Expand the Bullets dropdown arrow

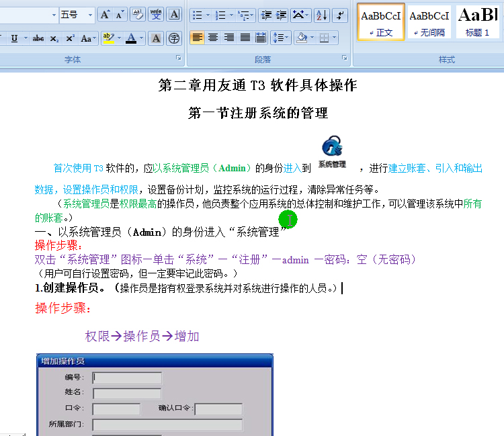pos(208,15)
